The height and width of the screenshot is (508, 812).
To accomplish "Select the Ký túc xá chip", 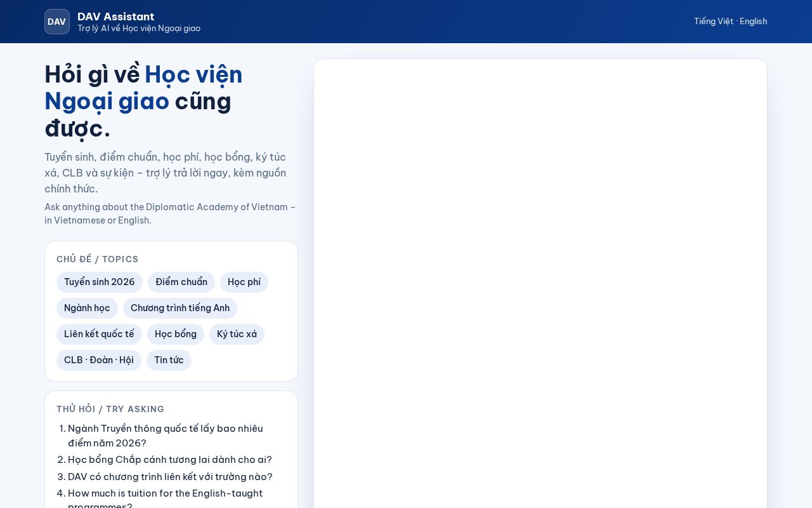I will [x=237, y=334].
